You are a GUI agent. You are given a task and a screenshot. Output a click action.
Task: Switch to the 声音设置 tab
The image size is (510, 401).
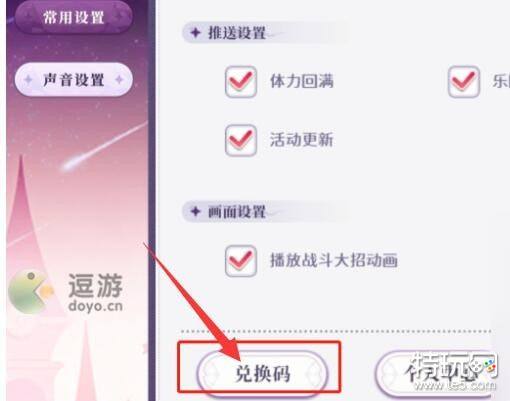pos(74,80)
